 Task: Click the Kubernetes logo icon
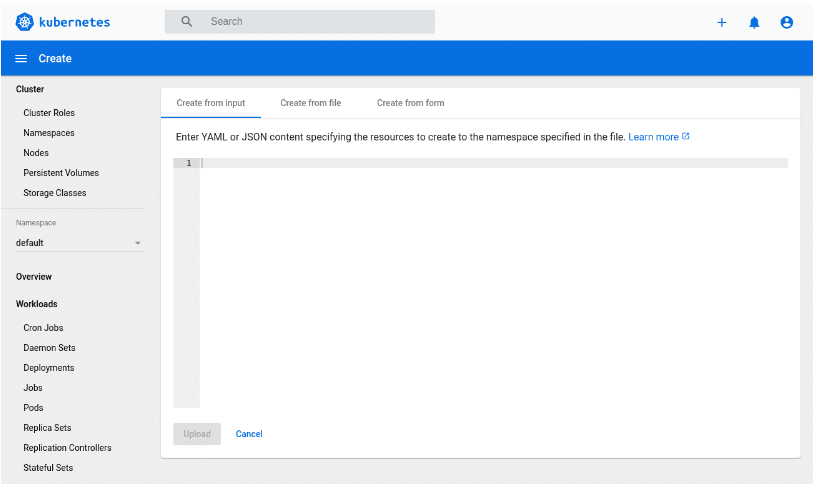(x=24, y=22)
